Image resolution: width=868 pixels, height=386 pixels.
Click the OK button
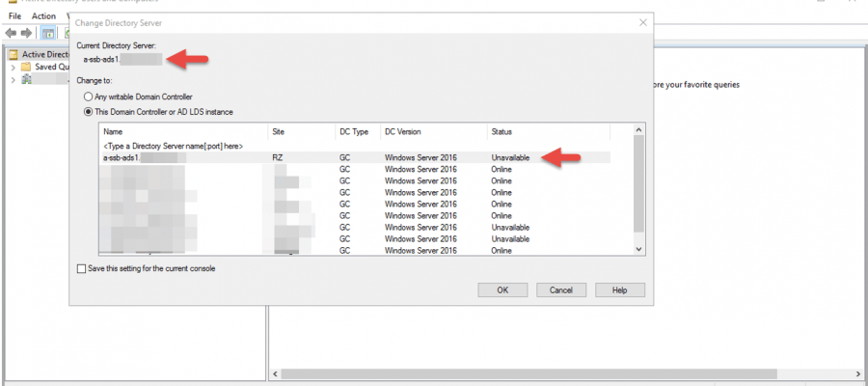coord(502,289)
